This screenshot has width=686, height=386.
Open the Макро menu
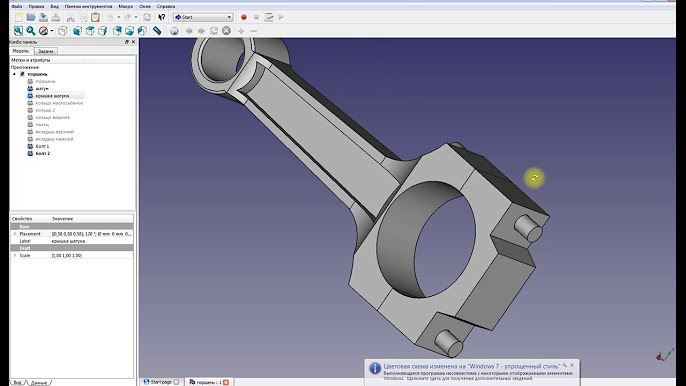126,6
